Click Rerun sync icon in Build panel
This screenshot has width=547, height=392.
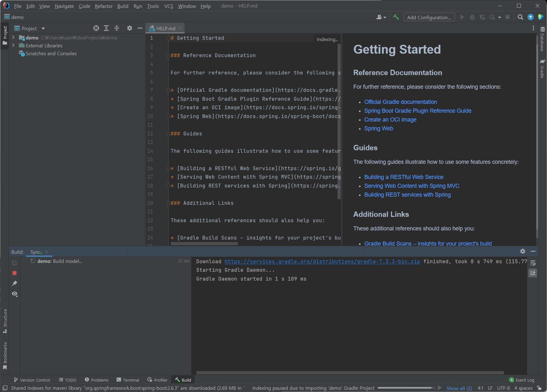15,263
